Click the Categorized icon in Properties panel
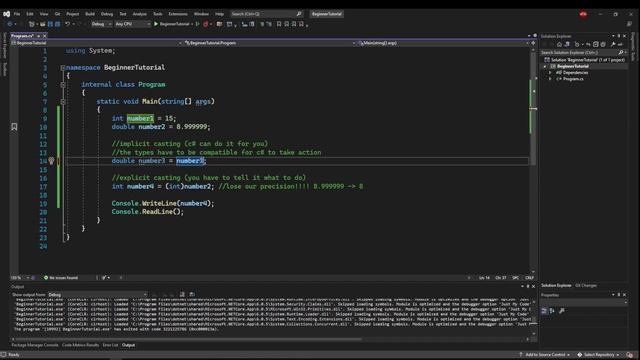The height and width of the screenshot is (360, 640). 544,311
